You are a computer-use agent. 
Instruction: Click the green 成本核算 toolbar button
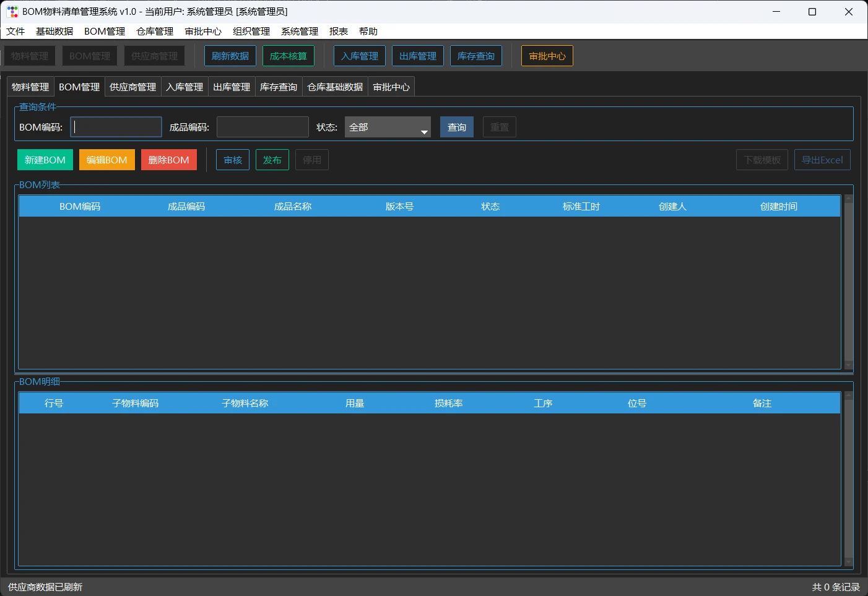pos(289,56)
